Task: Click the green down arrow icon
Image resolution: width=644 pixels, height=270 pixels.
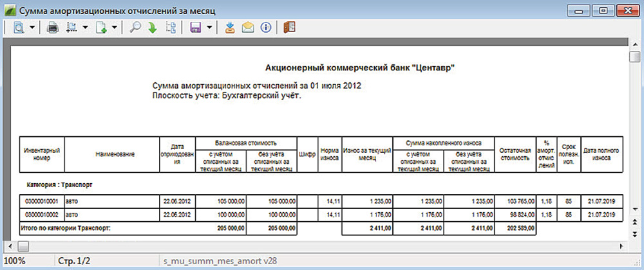Action: (x=153, y=28)
